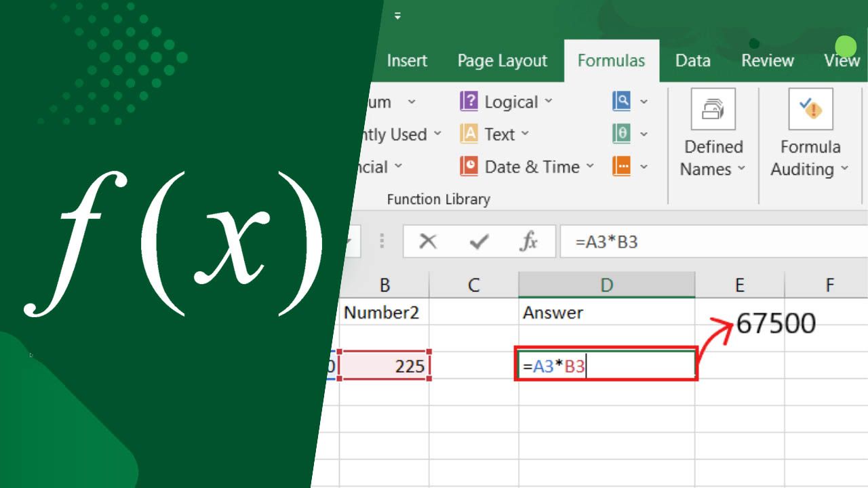Open the Review ribbon tab
The height and width of the screenshot is (488, 868).
[x=767, y=60]
